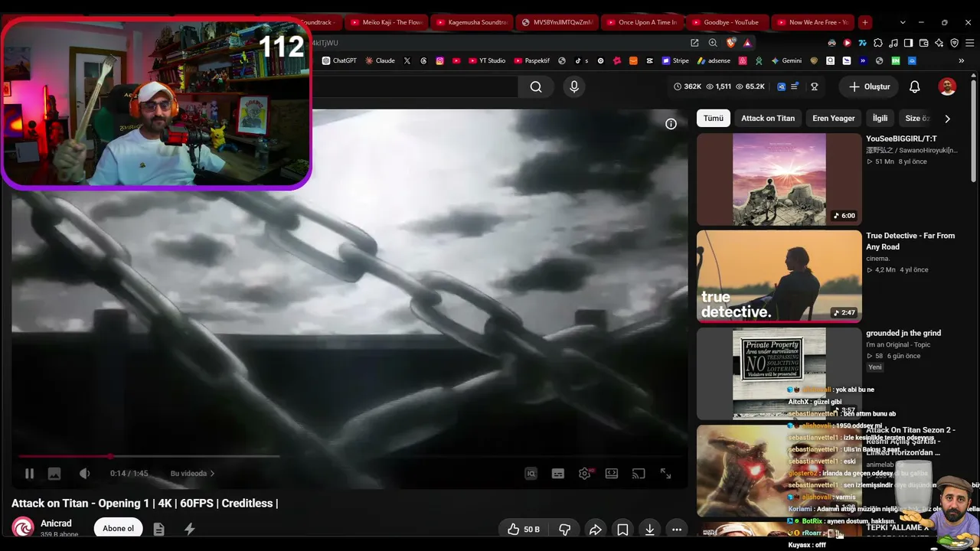Open the Claude bookmark

[x=380, y=60]
